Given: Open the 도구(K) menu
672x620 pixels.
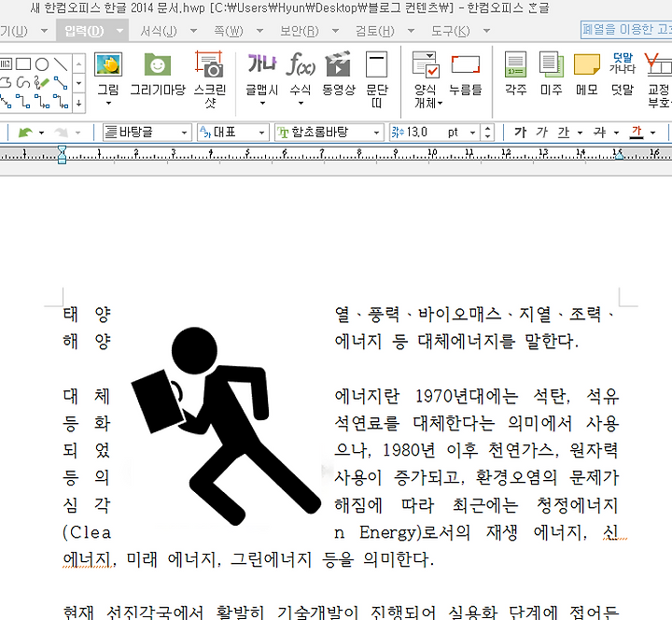Looking at the screenshot, I should coord(451,31).
